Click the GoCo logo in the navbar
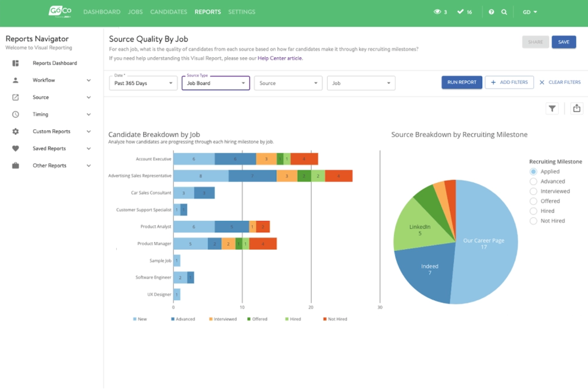Screen dimensions: 588x392 pyautogui.click(x=59, y=11)
